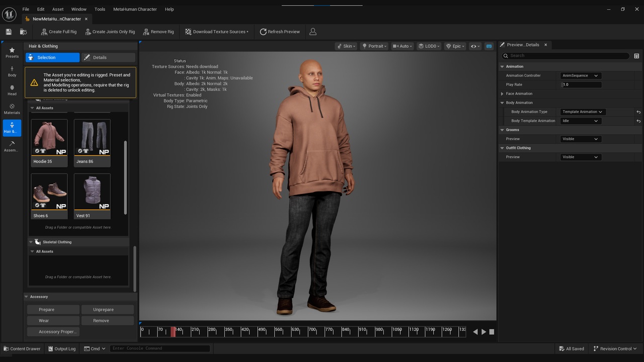Open the Body sidebar panel
This screenshot has width=644, height=362.
click(12, 71)
